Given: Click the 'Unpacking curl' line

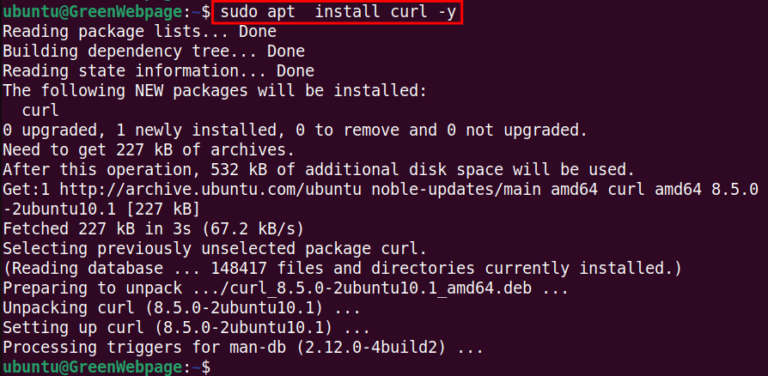Looking at the screenshot, I should point(182,308).
